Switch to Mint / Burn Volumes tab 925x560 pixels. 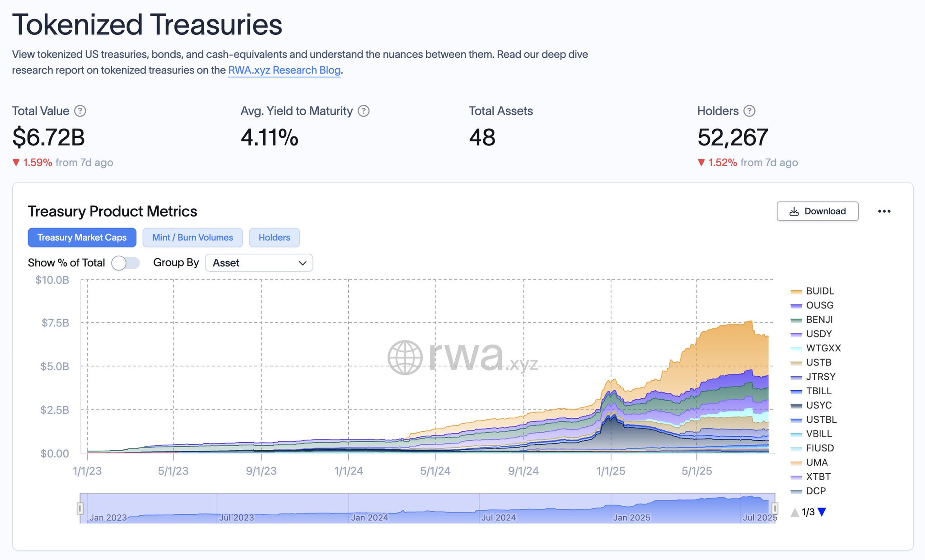tap(192, 238)
